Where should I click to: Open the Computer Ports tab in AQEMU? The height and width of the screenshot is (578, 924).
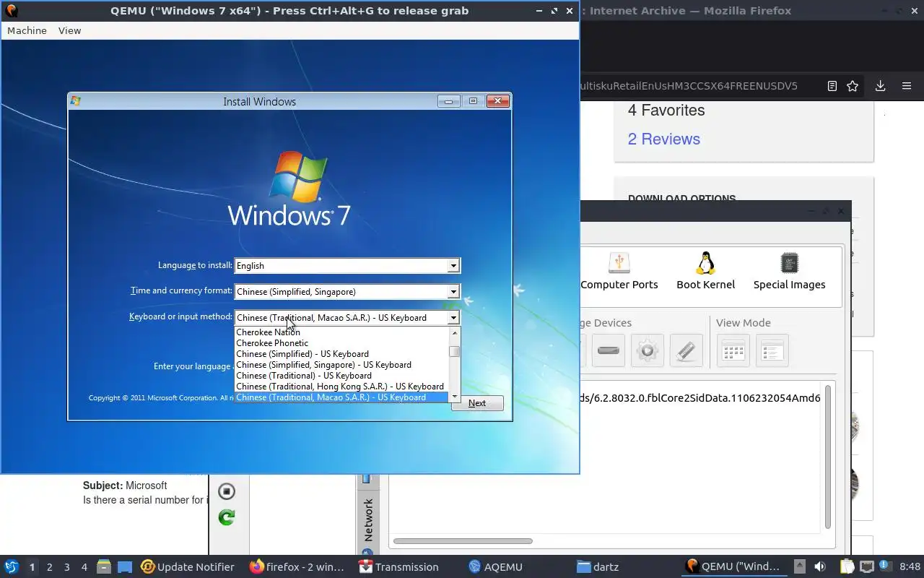[x=619, y=272]
